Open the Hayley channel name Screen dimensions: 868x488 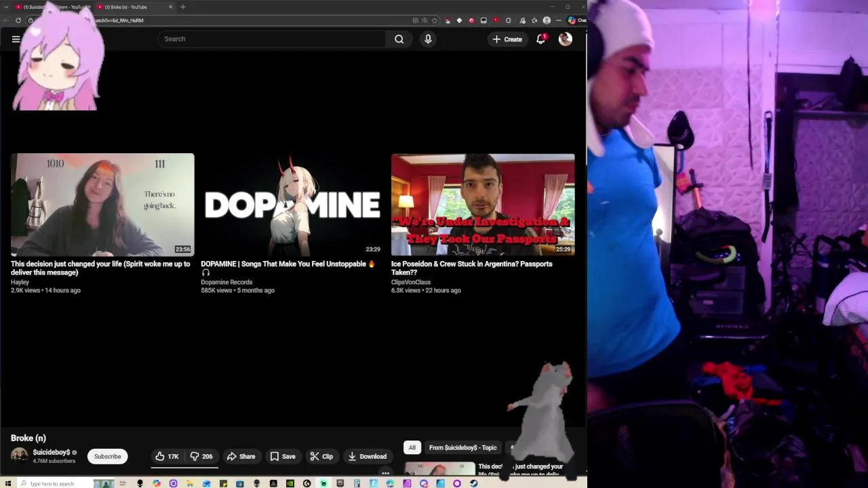pos(20,282)
